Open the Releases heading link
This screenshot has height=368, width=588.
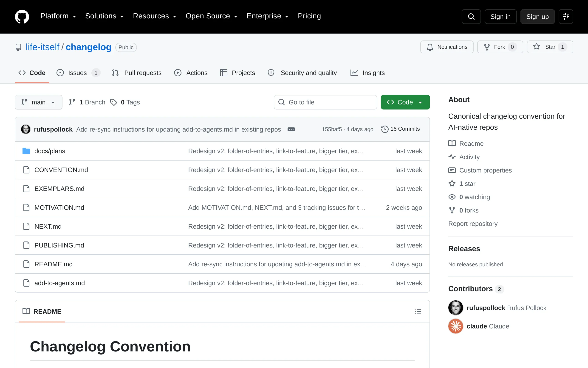pos(464,248)
